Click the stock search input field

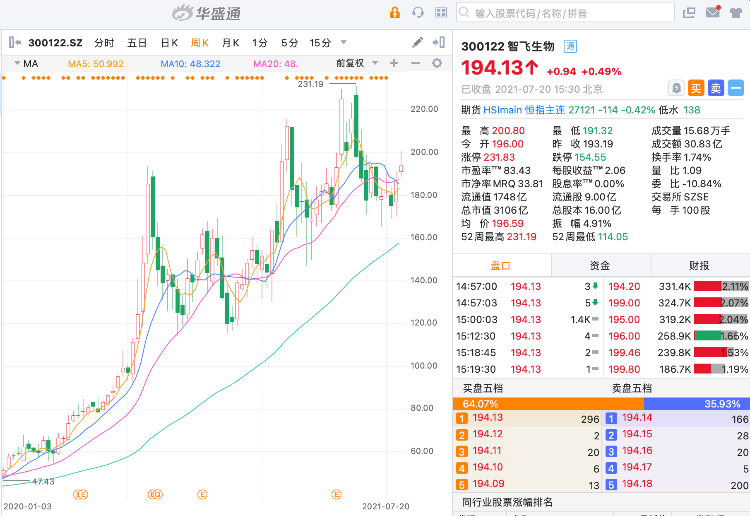coord(565,13)
